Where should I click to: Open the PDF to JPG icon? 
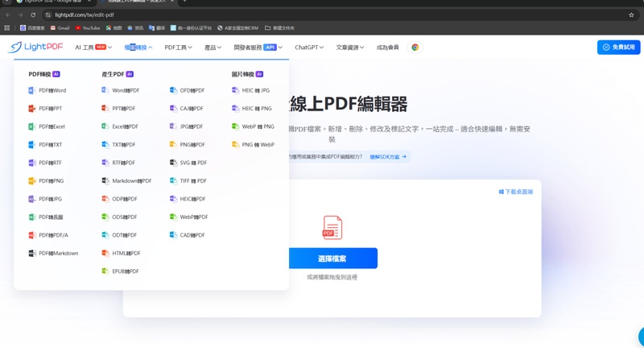[x=31, y=199]
